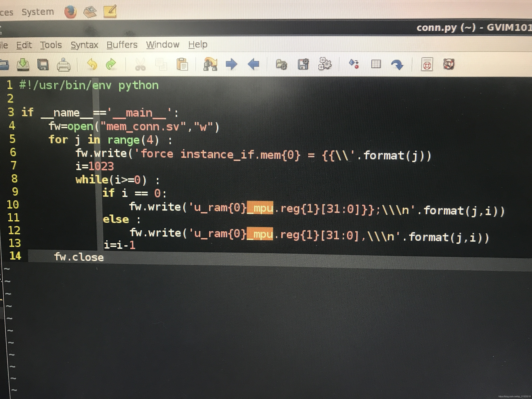Undo the last edit
Screen dimensions: 532x399
(x=92, y=64)
